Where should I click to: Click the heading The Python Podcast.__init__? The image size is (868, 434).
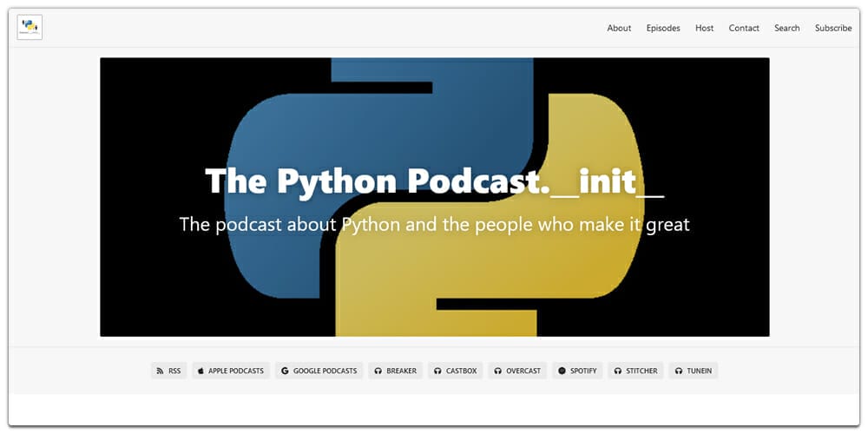[x=435, y=181]
